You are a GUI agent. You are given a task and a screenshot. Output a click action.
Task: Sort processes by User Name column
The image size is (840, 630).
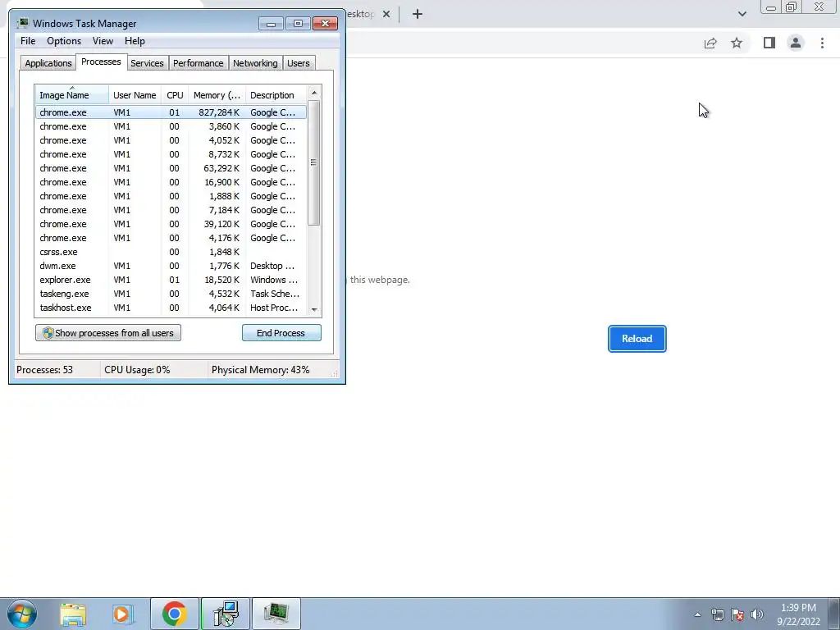(x=135, y=95)
